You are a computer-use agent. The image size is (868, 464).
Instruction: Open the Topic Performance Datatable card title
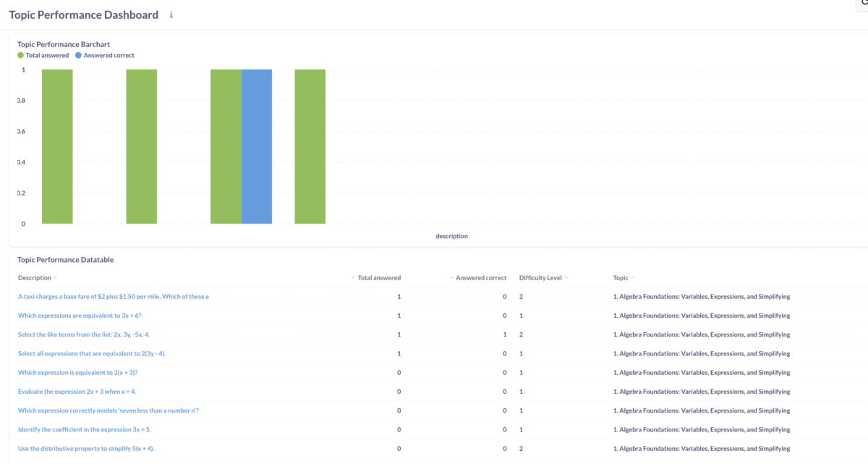pyautogui.click(x=65, y=259)
